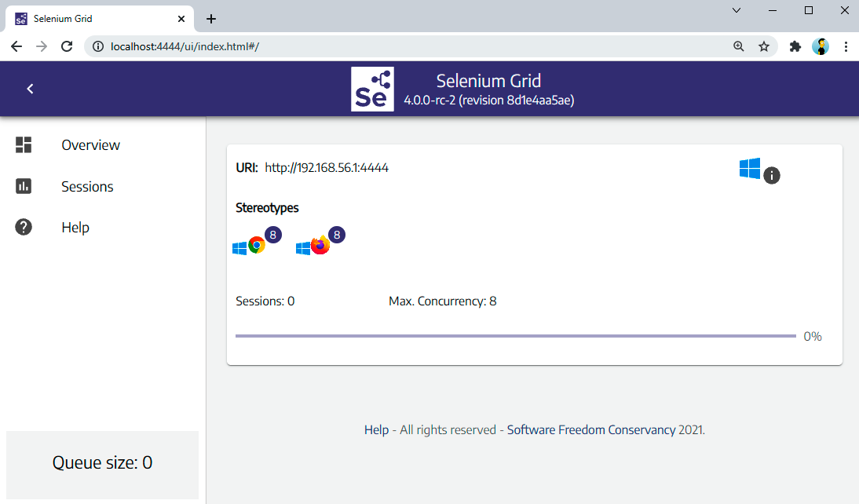Screen dimensions: 859x504
Task: Click the Windows OS icon on node card
Action: point(749,168)
